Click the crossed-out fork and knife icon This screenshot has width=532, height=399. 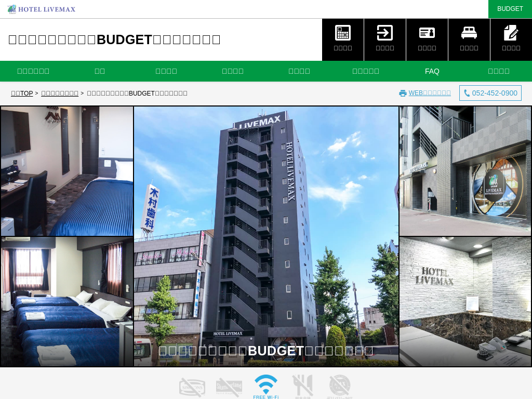pos(303,386)
